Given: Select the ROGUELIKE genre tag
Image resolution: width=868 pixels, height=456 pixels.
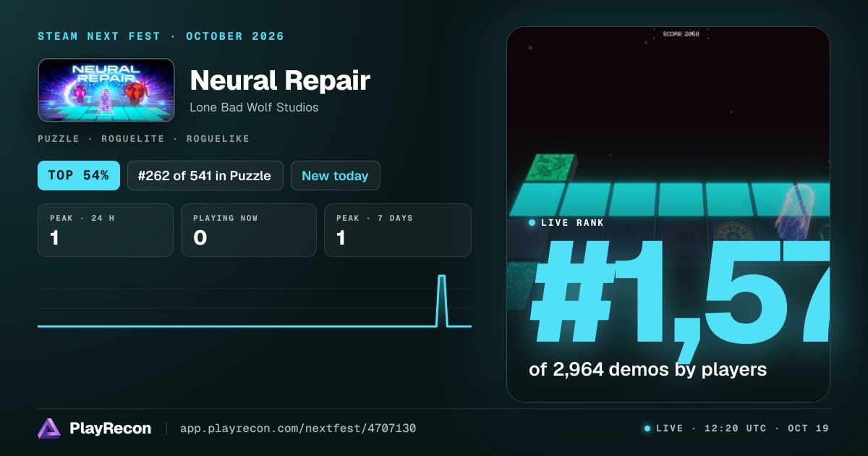Looking at the screenshot, I should [x=218, y=138].
